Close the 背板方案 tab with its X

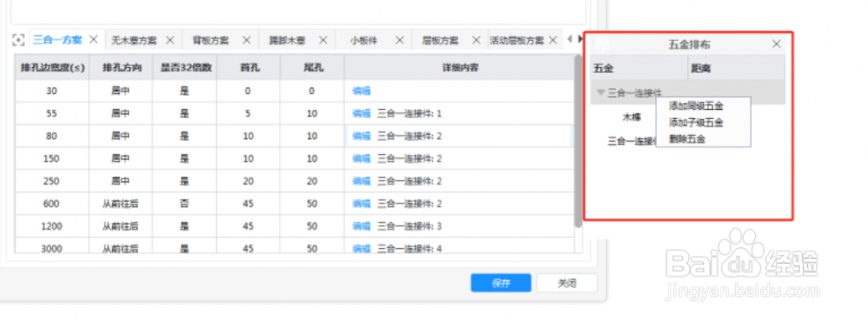coord(247,40)
